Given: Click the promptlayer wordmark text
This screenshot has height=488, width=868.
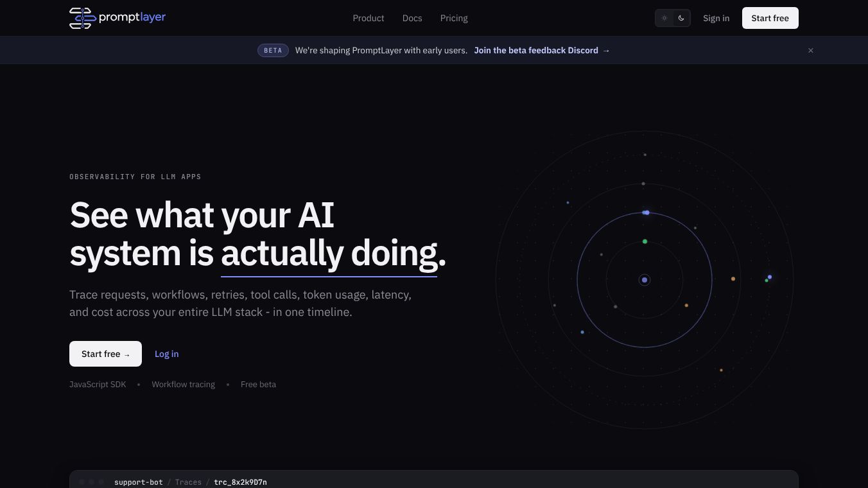Looking at the screenshot, I should click(x=133, y=17).
